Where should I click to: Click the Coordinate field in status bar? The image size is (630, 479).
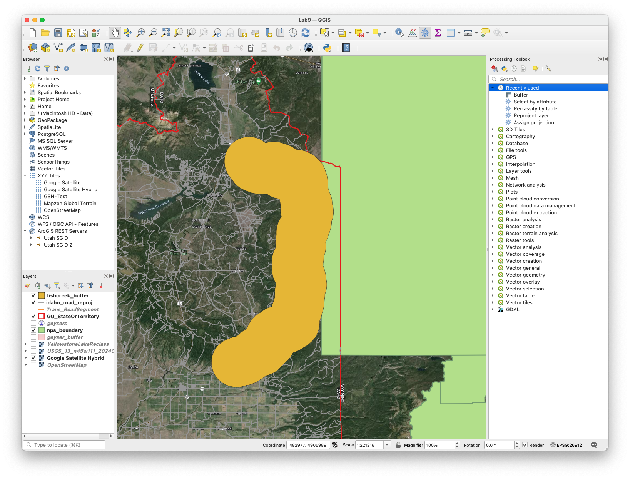(x=309, y=445)
